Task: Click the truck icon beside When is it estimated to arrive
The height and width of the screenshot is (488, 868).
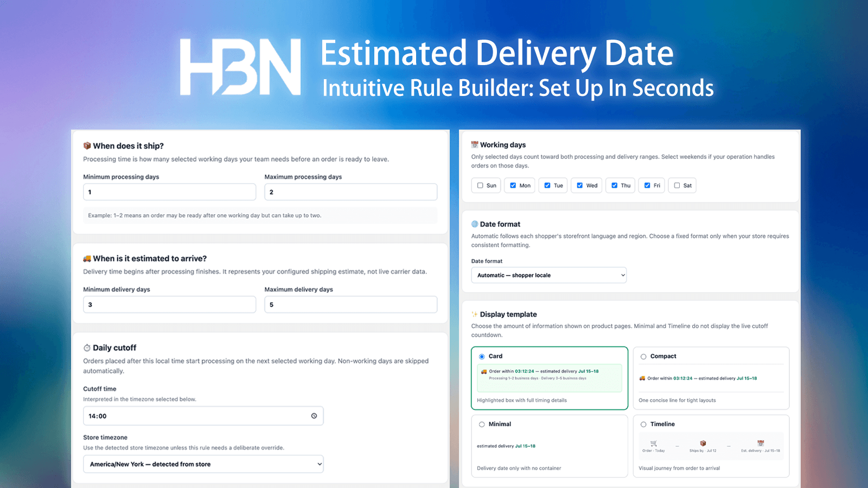Action: coord(87,259)
